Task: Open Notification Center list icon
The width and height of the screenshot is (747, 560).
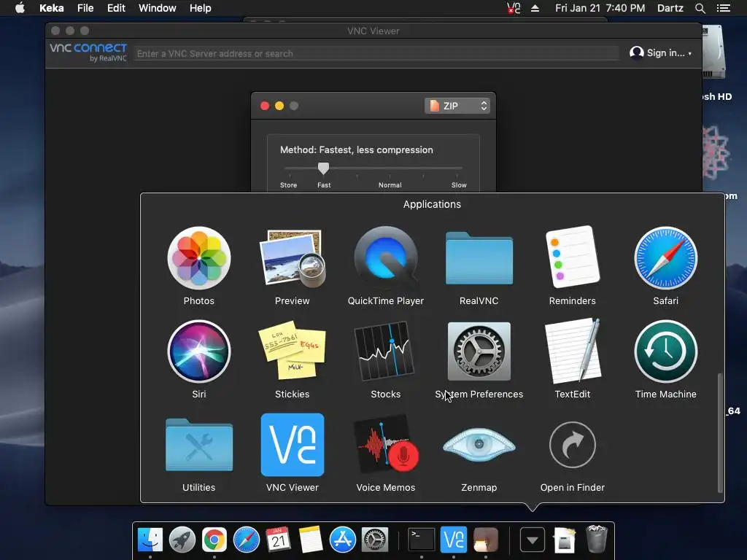Action: click(724, 8)
